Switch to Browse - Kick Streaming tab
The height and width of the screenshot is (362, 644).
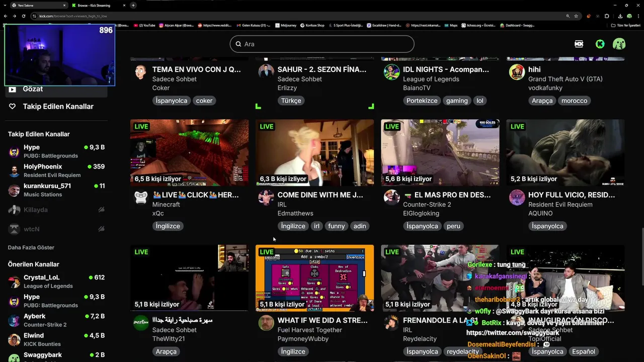(99, 5)
